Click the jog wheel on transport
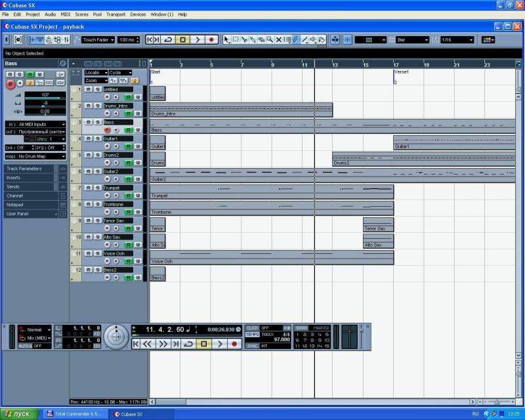This screenshot has height=420, width=525. click(x=116, y=337)
